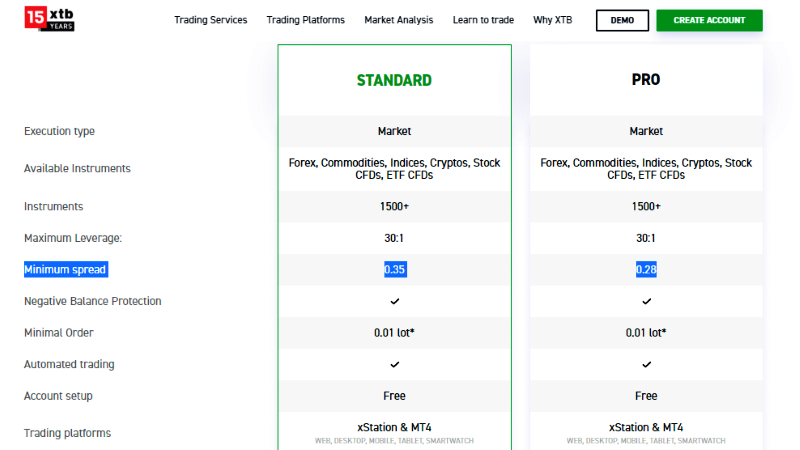Select the STANDARD account heading
The image size is (800, 450).
[x=394, y=80]
